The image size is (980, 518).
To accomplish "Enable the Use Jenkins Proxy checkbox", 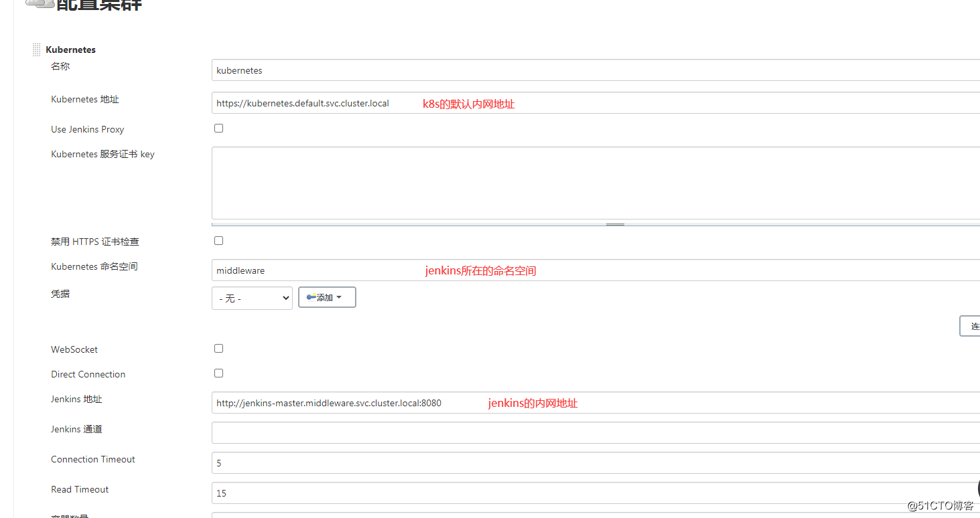I will click(x=218, y=128).
